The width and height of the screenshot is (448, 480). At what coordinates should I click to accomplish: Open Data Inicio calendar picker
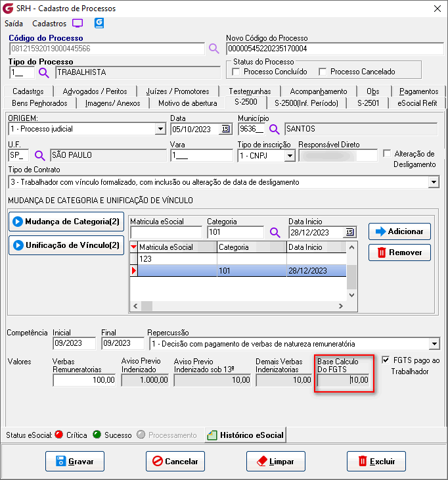pos(349,232)
